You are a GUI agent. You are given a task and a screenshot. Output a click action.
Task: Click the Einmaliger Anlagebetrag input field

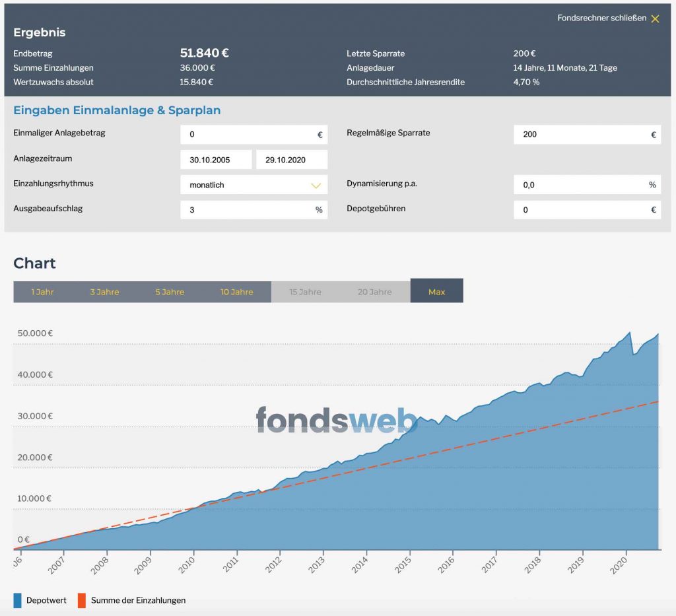[x=254, y=135]
